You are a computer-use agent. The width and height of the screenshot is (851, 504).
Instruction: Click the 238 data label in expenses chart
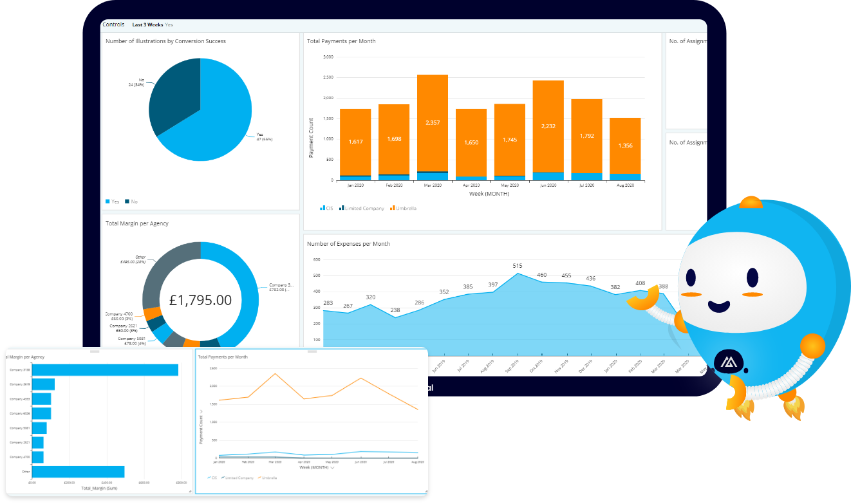click(x=395, y=310)
